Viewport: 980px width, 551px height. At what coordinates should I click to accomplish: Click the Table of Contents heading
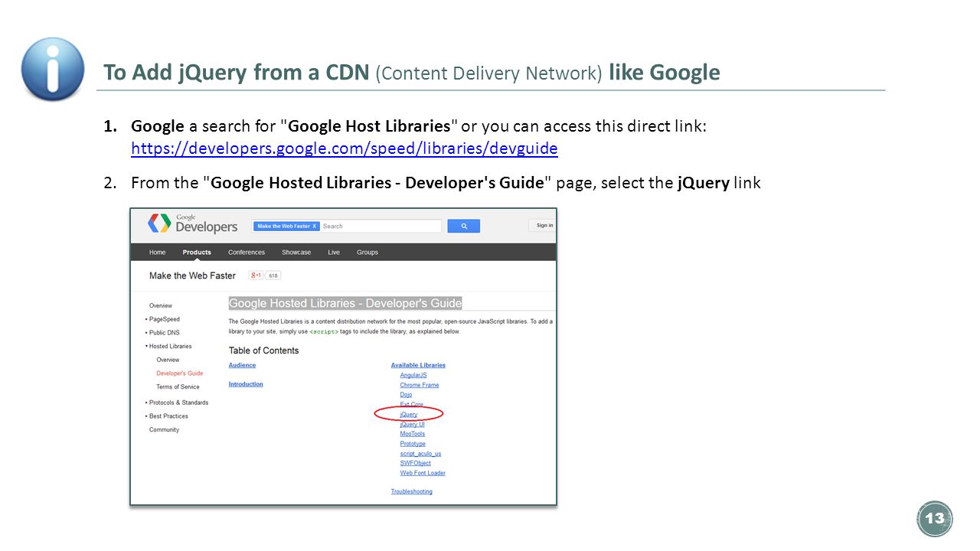pos(264,350)
